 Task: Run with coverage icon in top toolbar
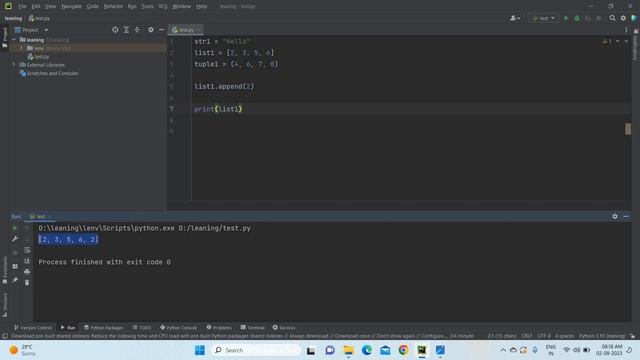coord(588,18)
